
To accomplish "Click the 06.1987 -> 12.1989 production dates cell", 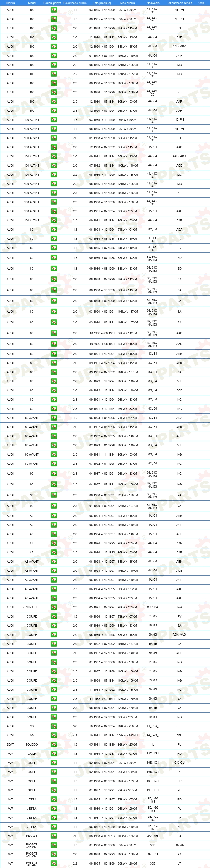I will click(102, 827).
